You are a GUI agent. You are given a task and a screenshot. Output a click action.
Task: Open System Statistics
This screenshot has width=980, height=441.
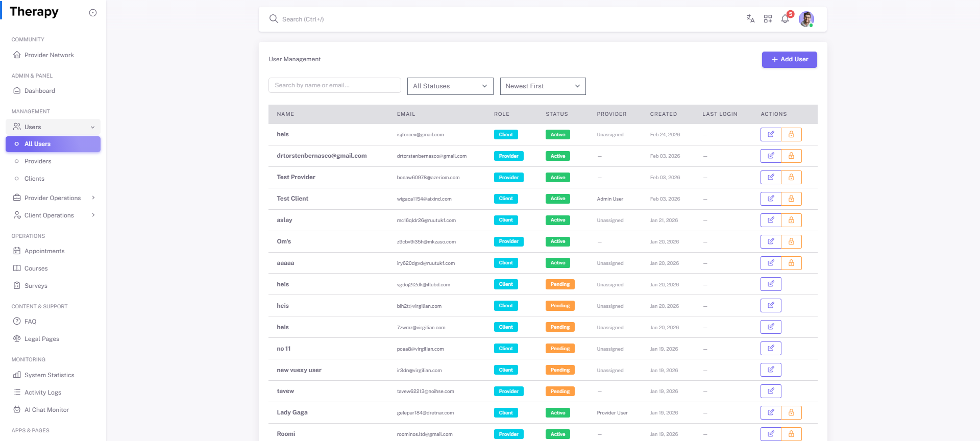[x=53, y=375]
